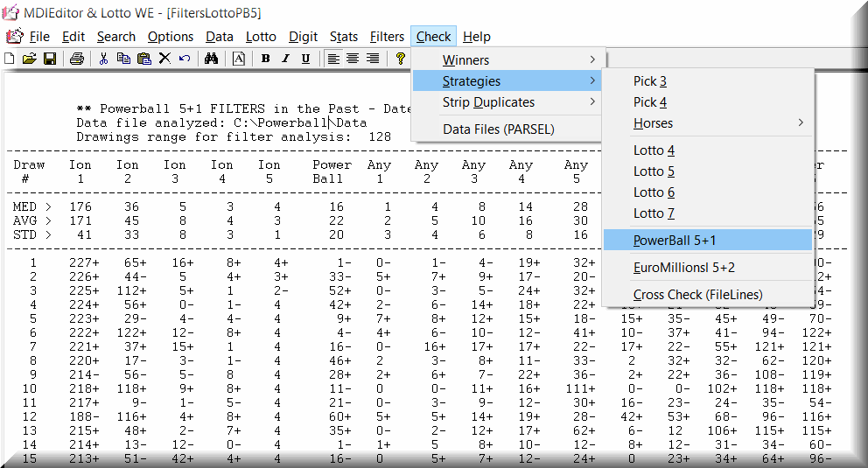Open the Options menu

[171, 37]
